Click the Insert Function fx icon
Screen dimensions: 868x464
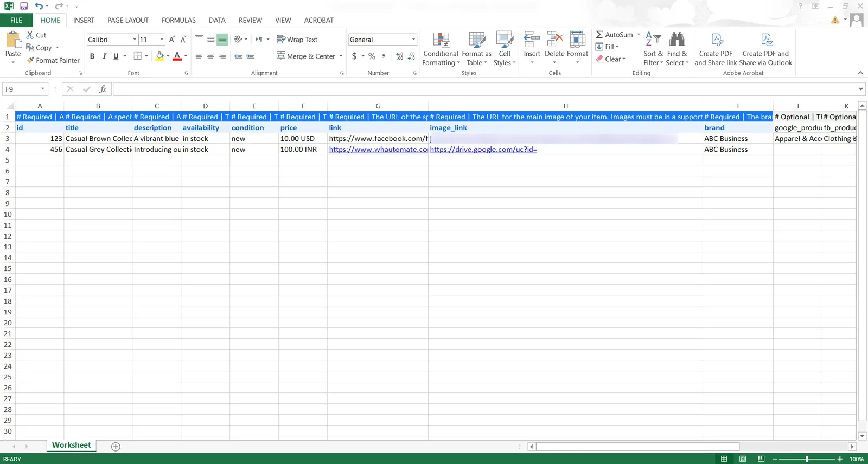coord(103,89)
